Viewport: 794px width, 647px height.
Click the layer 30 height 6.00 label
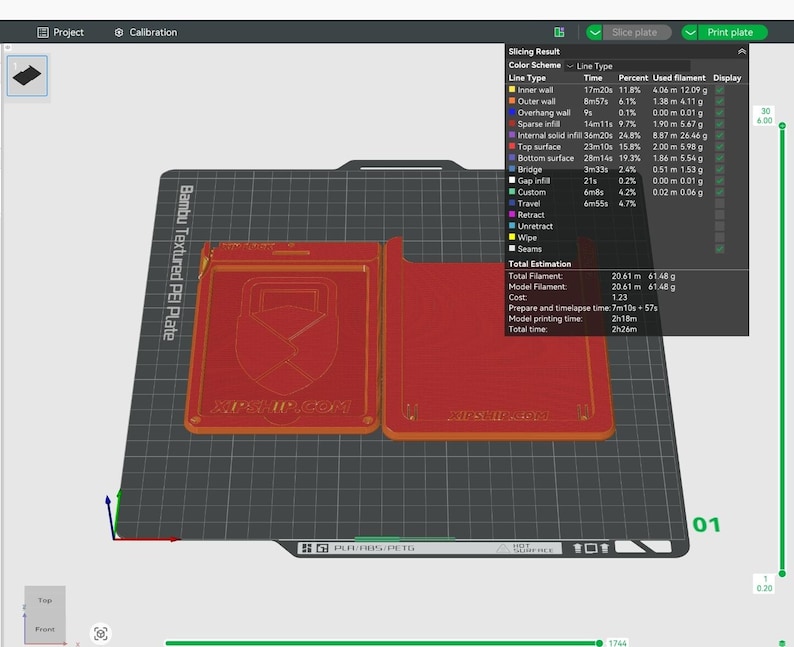coord(765,115)
